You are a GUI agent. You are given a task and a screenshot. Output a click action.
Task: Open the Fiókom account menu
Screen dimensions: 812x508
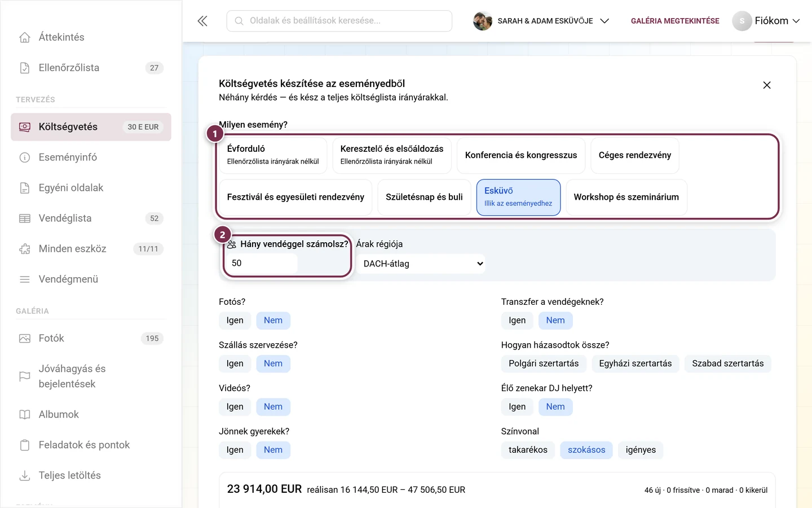[766, 21]
